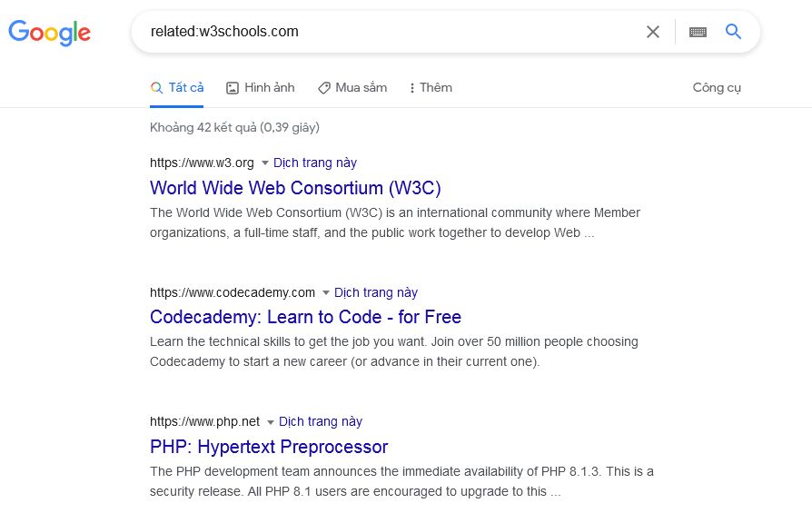Click the W3C snippet description text
This screenshot has height=513, width=812.
[395, 222]
